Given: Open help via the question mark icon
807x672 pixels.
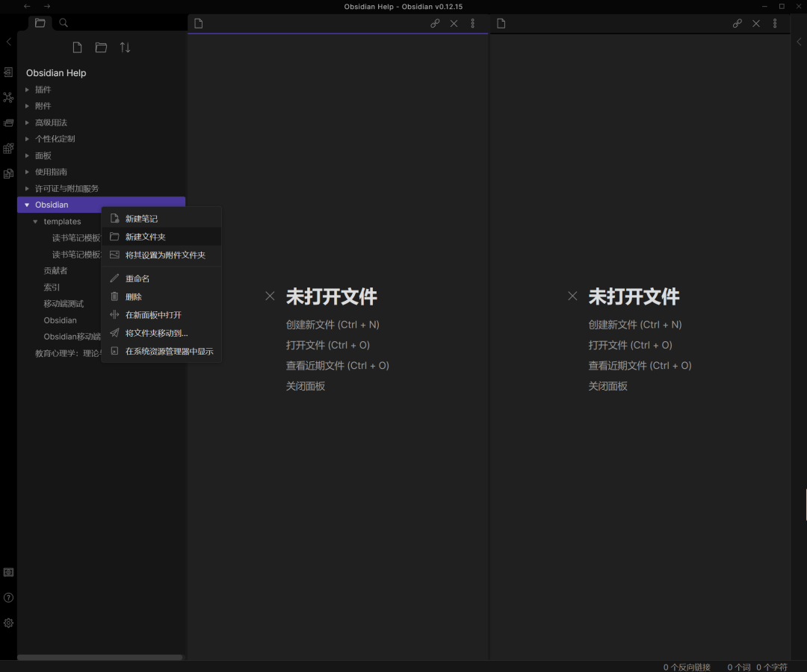Looking at the screenshot, I should tap(8, 597).
